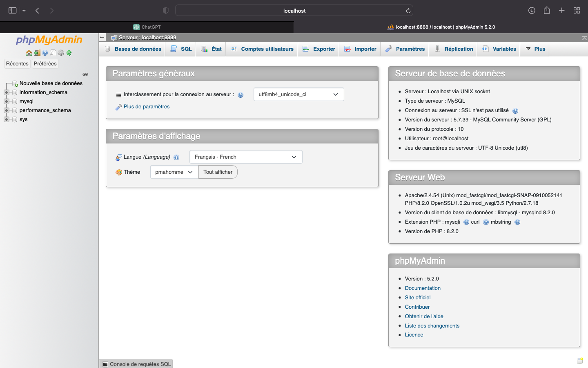The height and width of the screenshot is (368, 588).
Task: Open navigation panel settings gear icon
Action: (x=61, y=53)
